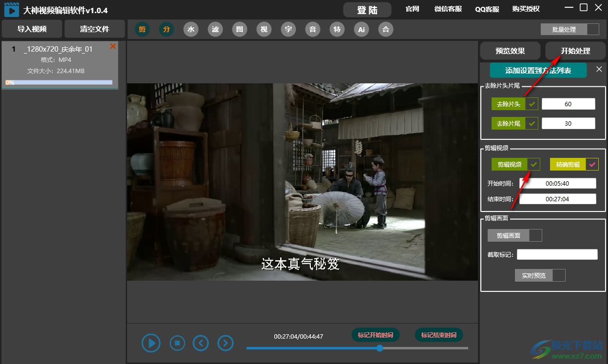Image resolution: width=608 pixels, height=364 pixels.
Task: Click the 开始时间 field 00:05:40
Action: pyautogui.click(x=557, y=183)
